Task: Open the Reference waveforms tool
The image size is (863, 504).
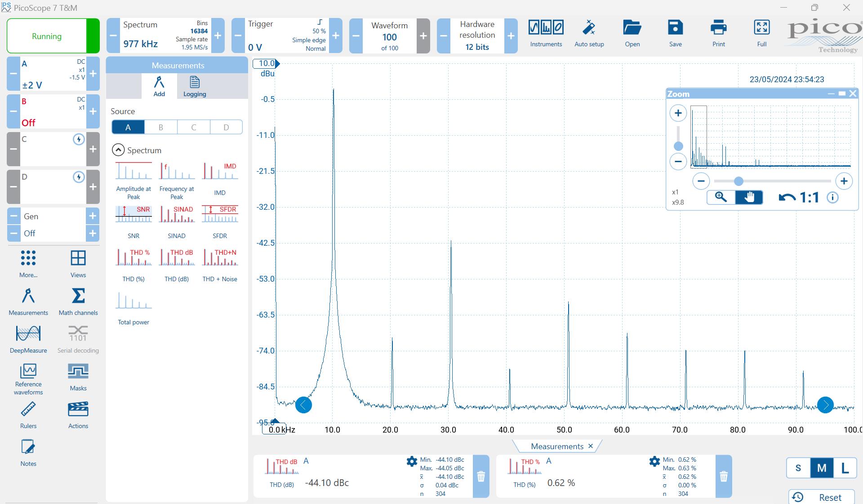Action: (x=28, y=379)
